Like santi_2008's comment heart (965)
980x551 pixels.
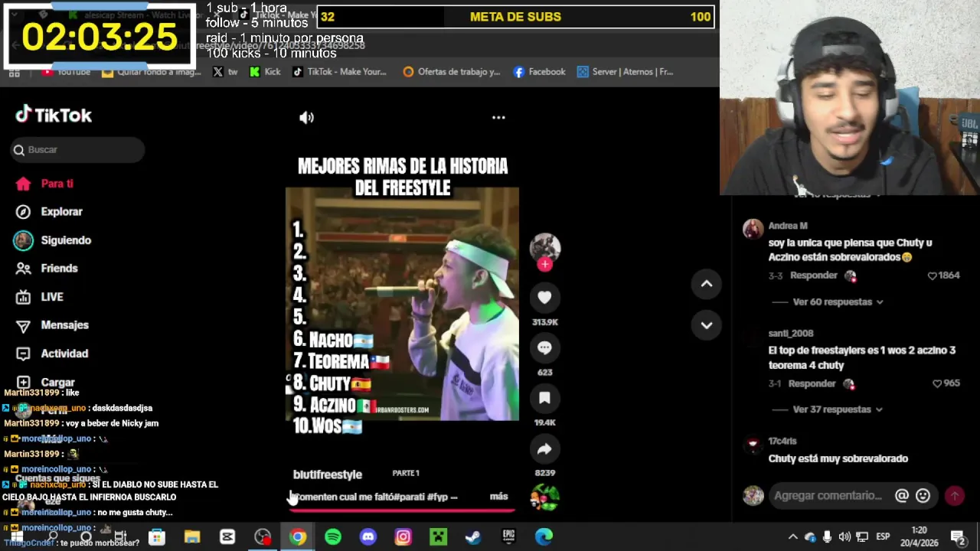pyautogui.click(x=936, y=383)
